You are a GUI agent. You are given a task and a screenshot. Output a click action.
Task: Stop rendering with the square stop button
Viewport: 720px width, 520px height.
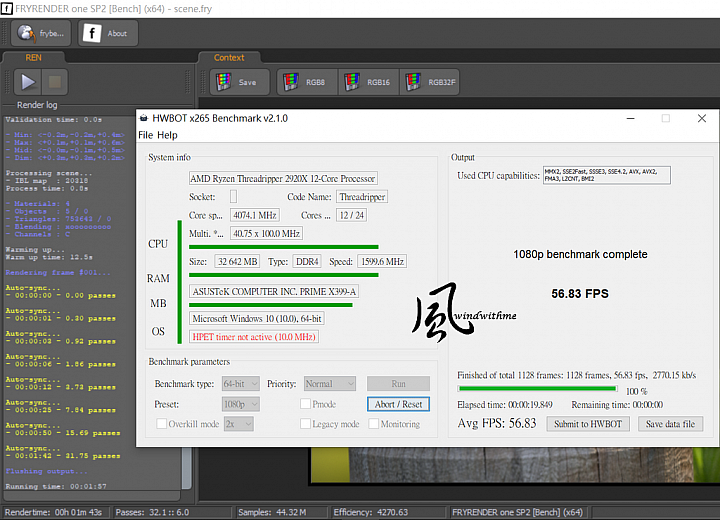[55, 82]
